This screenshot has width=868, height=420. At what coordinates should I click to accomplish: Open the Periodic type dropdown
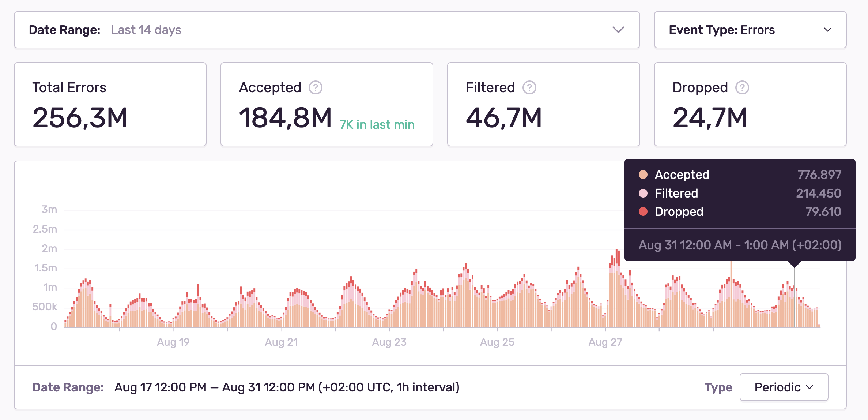point(784,387)
